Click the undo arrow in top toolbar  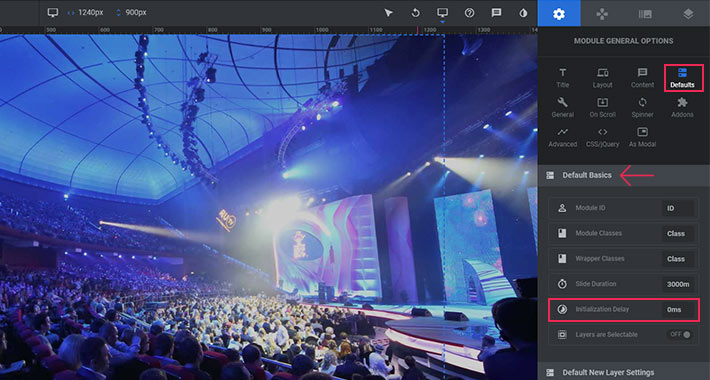tap(415, 13)
